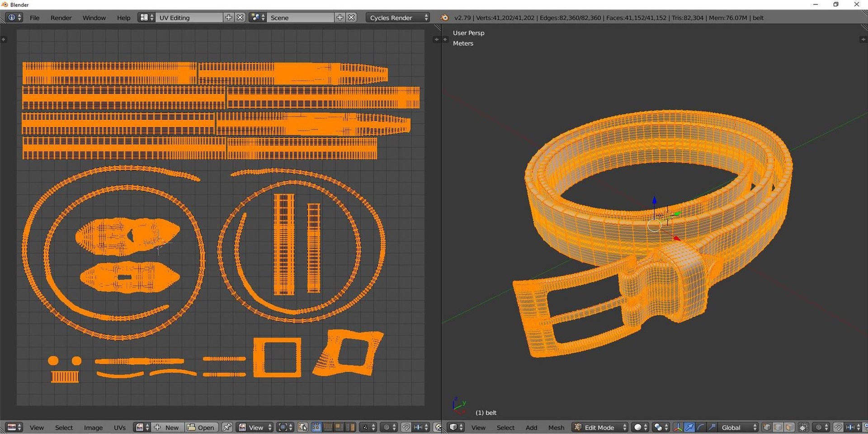The height and width of the screenshot is (434, 868).
Task: Delete the current Scene
Action: point(351,17)
